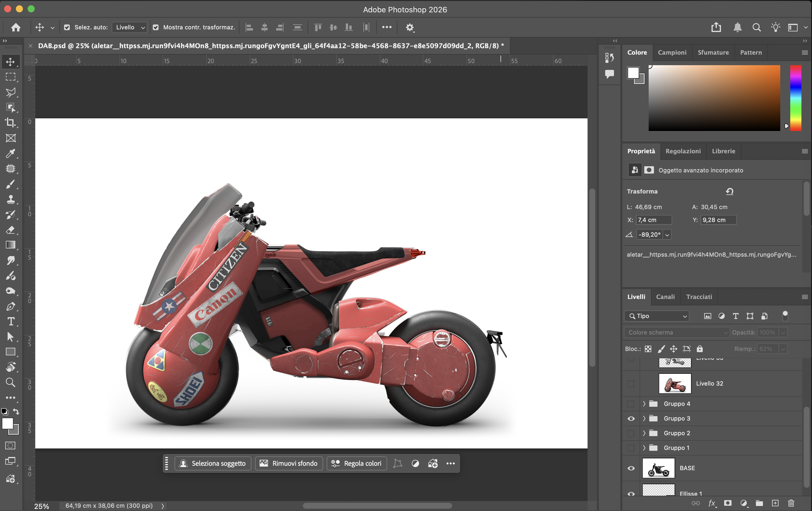The width and height of the screenshot is (812, 511).
Task: Select the Move tool in the toolbar
Action: tap(11, 62)
